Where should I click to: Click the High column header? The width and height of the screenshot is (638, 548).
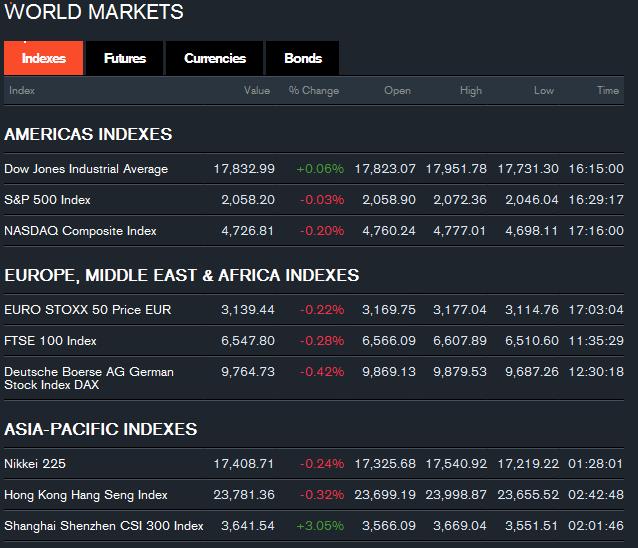(x=471, y=90)
